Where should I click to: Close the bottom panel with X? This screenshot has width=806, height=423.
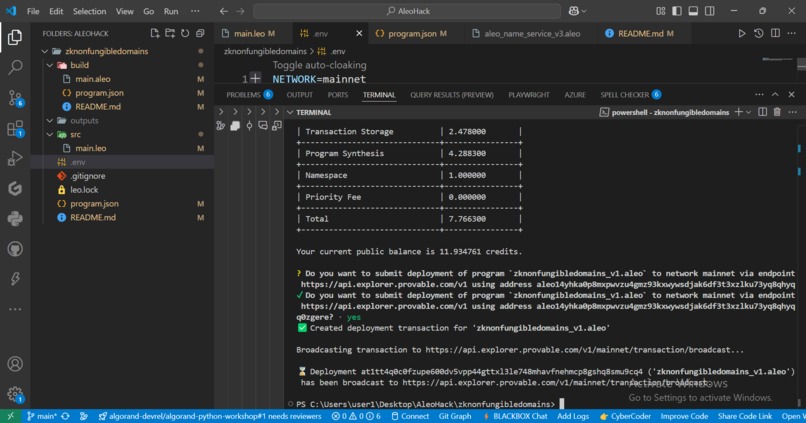click(792, 95)
